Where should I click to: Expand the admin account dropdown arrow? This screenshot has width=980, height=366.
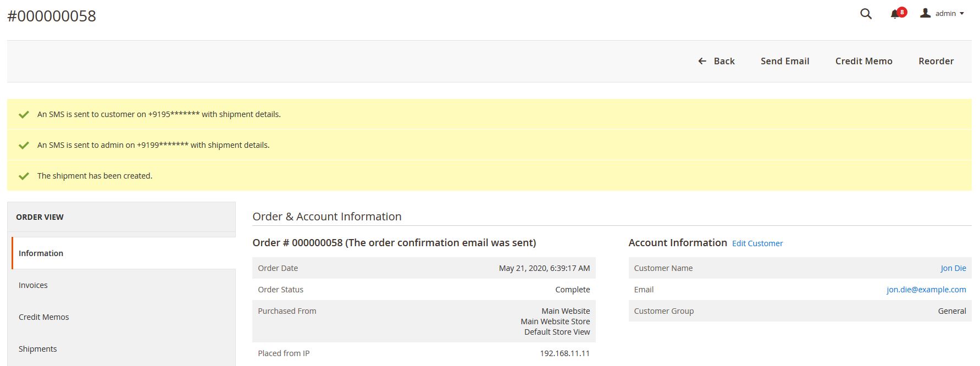point(962,14)
